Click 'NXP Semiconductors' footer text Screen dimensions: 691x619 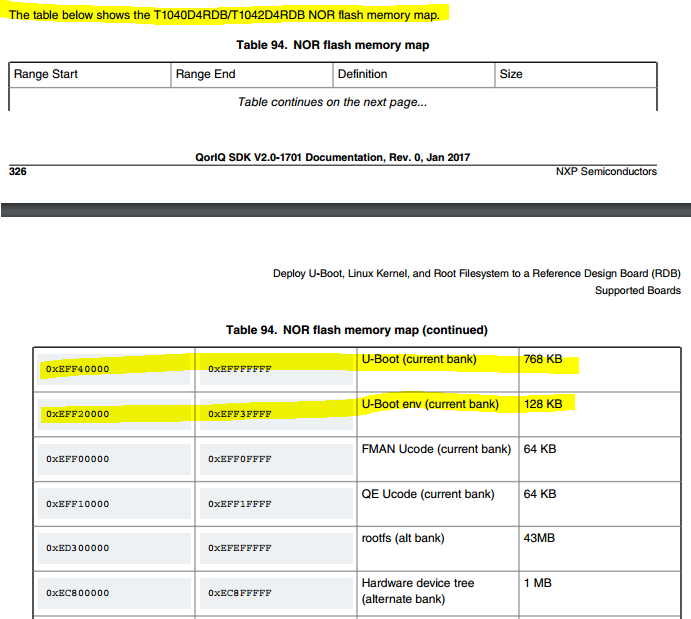click(606, 171)
